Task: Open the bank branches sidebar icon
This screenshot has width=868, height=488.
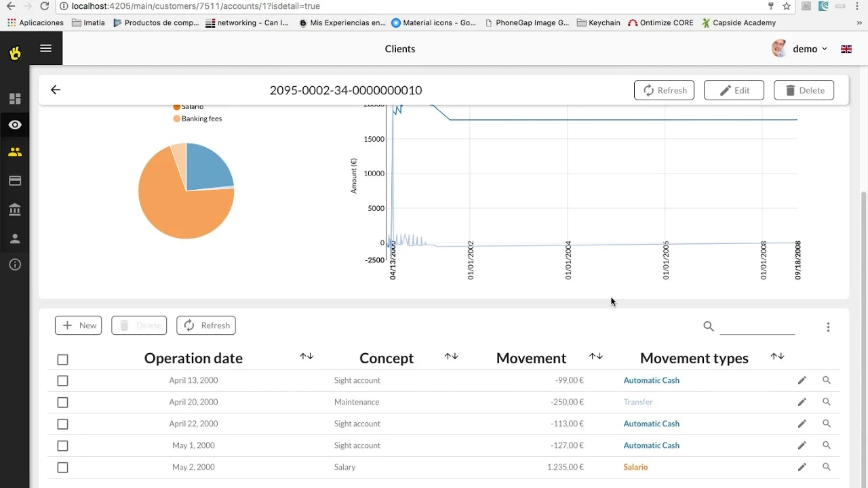Action: [x=15, y=210]
